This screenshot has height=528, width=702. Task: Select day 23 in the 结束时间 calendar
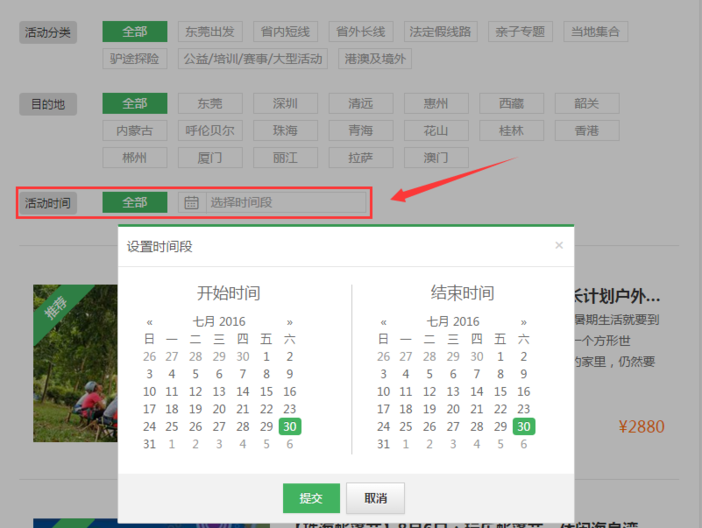click(x=523, y=409)
